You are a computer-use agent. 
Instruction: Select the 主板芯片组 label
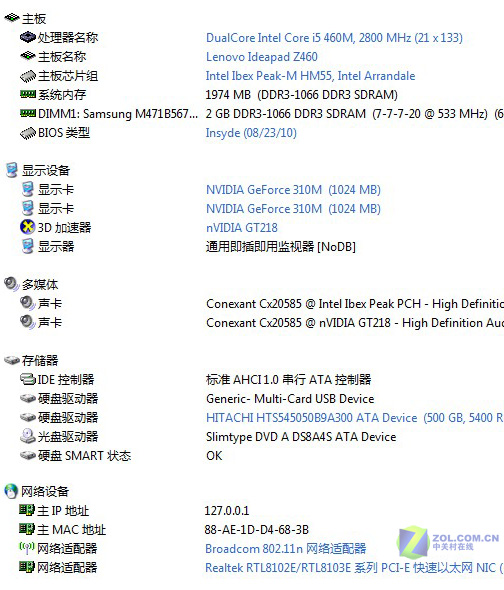click(68, 76)
